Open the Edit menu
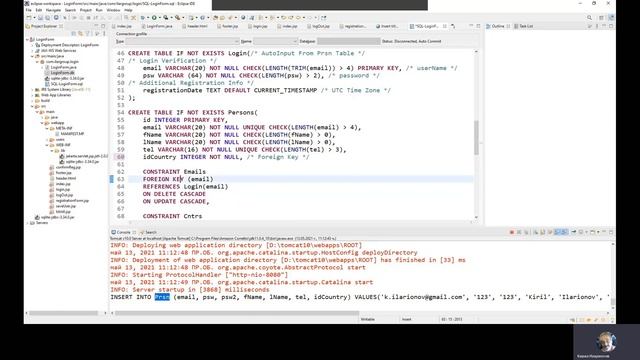 pos(39,10)
